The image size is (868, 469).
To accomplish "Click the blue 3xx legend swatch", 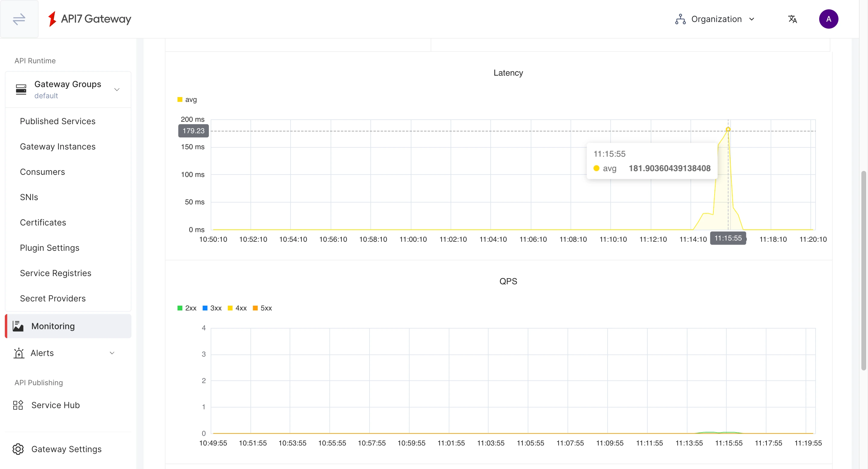I will click(x=205, y=308).
